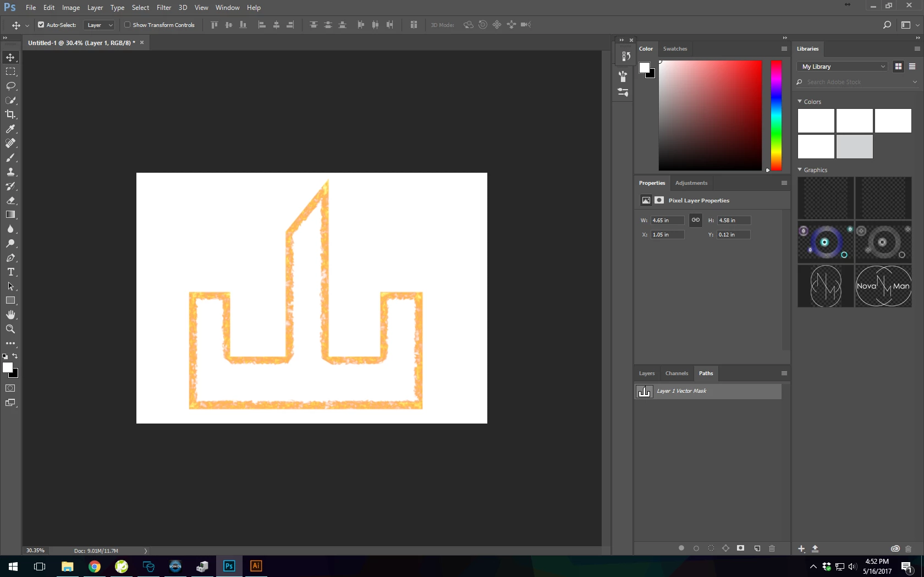Add content to library plus button
924x577 pixels.
pos(801,548)
